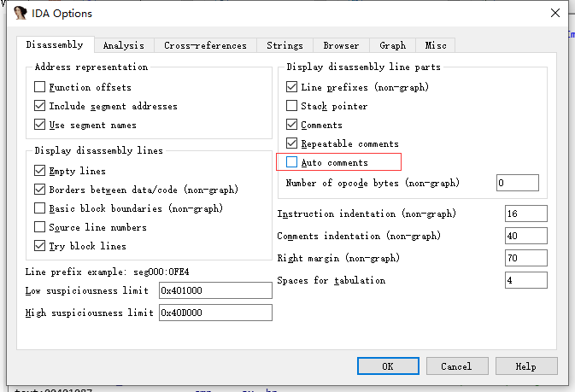Click the Number of opcode bytes field
The image size is (575, 392).
[518, 183]
